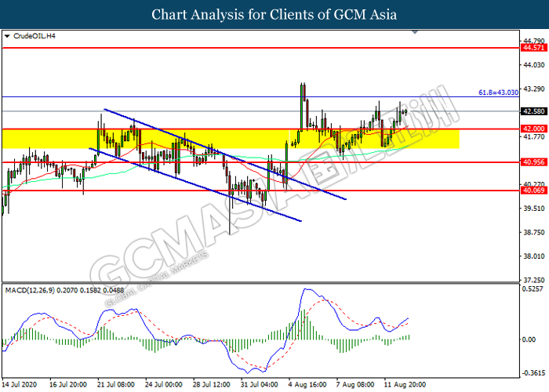
Task: Click the MACD scale value -0.3615
Action: click(533, 373)
